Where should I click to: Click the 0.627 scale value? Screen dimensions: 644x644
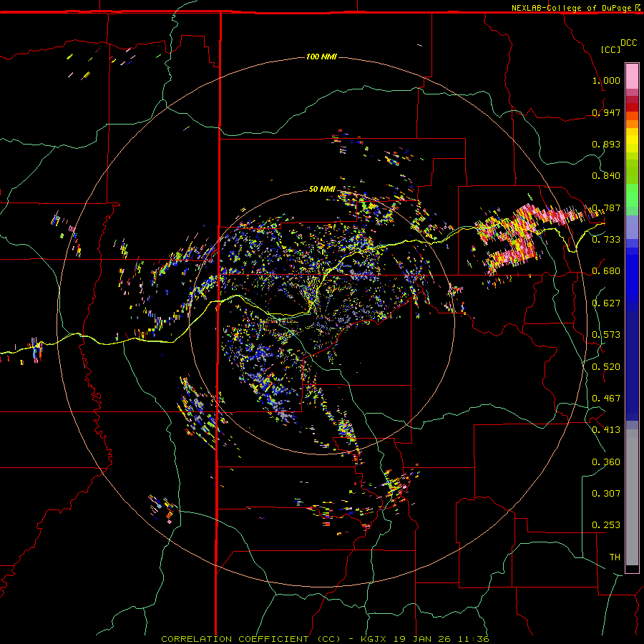click(606, 303)
